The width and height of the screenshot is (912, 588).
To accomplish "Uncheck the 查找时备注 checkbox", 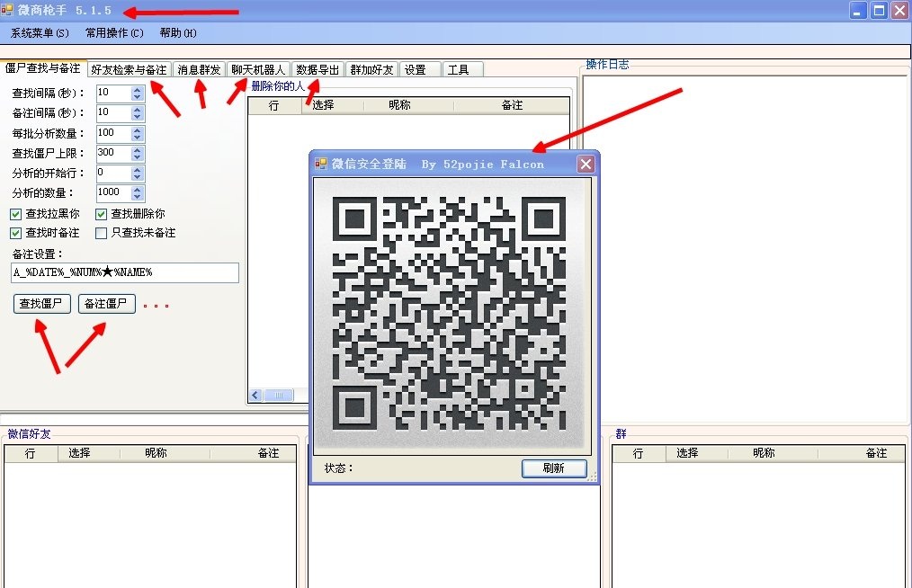I will pos(15,233).
